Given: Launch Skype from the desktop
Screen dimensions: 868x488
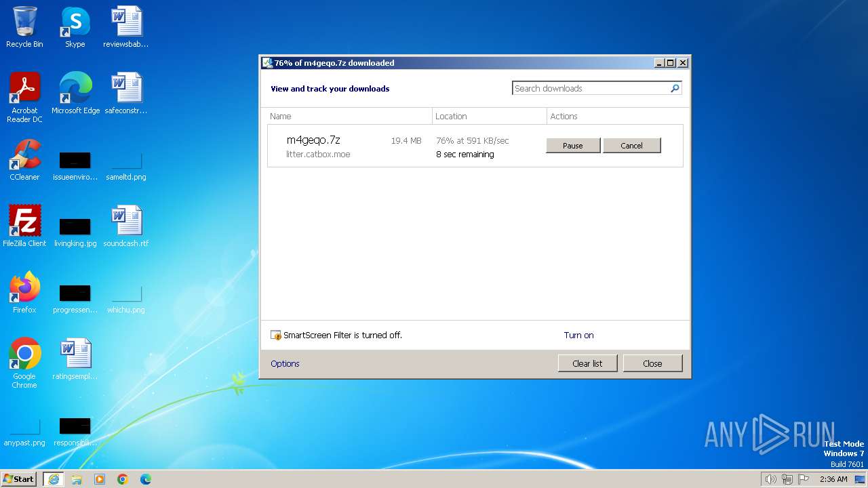Looking at the screenshot, I should tap(75, 27).
